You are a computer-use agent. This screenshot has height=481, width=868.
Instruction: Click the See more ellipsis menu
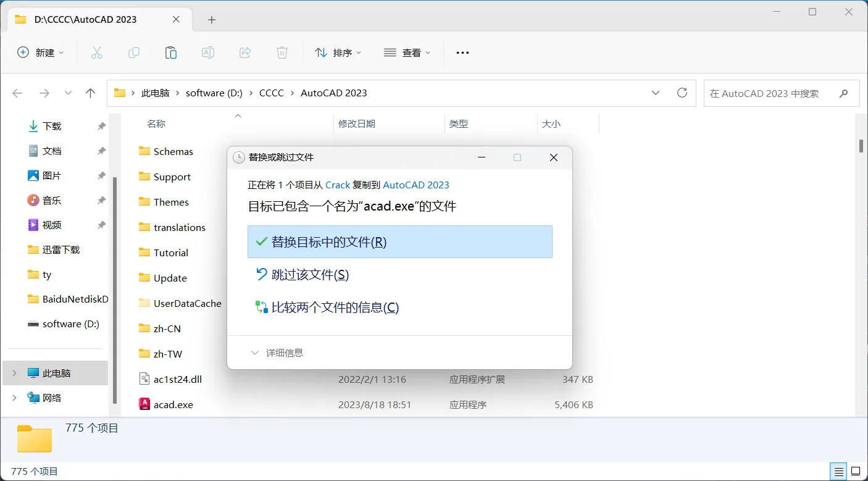click(462, 52)
